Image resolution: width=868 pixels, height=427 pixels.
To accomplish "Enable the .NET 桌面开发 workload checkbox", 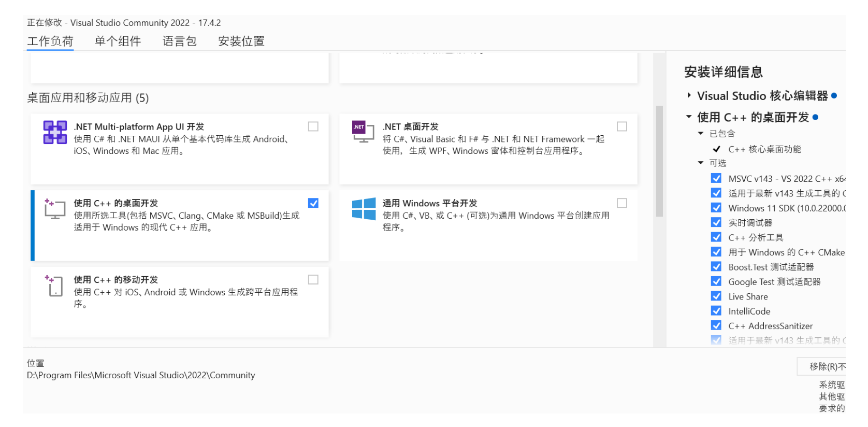I will (622, 126).
